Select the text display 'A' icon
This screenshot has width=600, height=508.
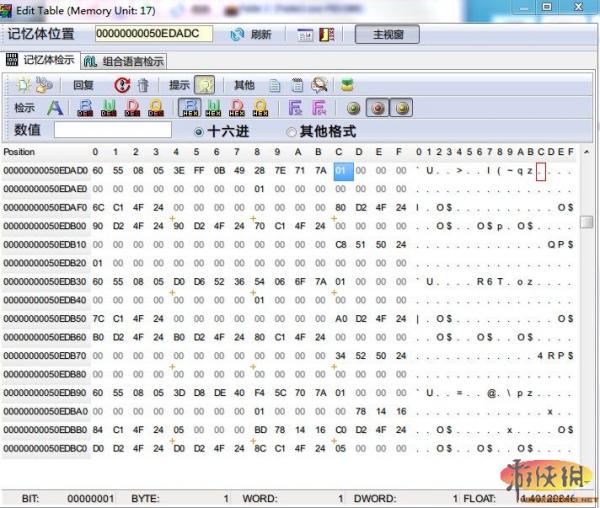[x=55, y=108]
